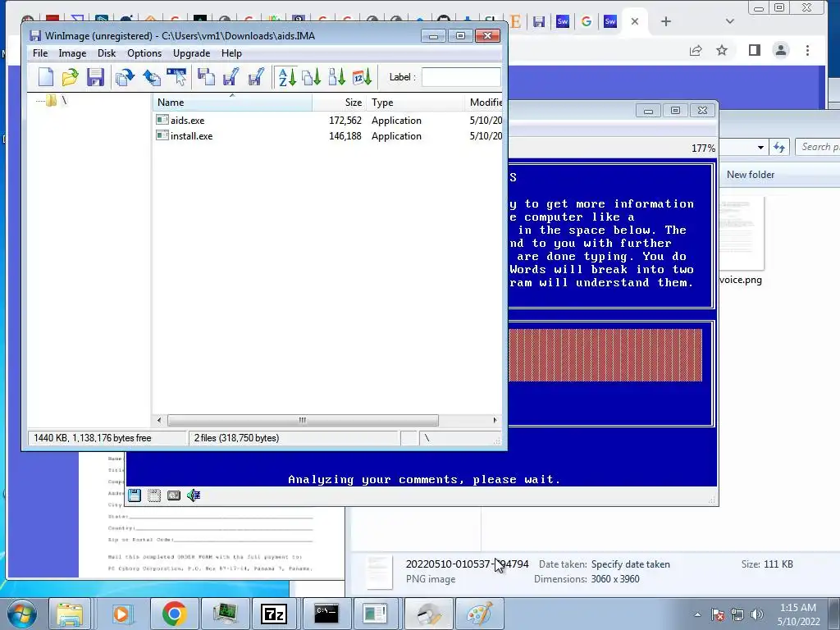The image size is (840, 630).
Task: Click the speaker icon in emulator status bar
Action: tap(194, 495)
